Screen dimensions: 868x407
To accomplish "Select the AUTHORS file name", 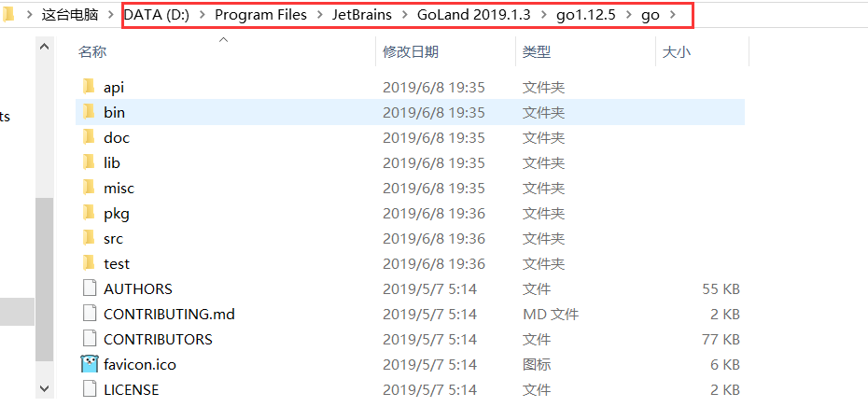I will tap(138, 289).
